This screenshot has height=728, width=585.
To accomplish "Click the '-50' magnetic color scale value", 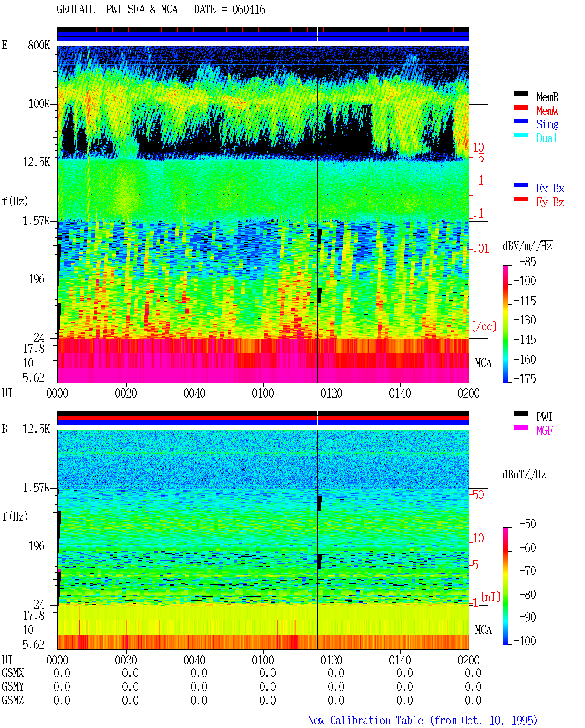I will (x=527, y=524).
